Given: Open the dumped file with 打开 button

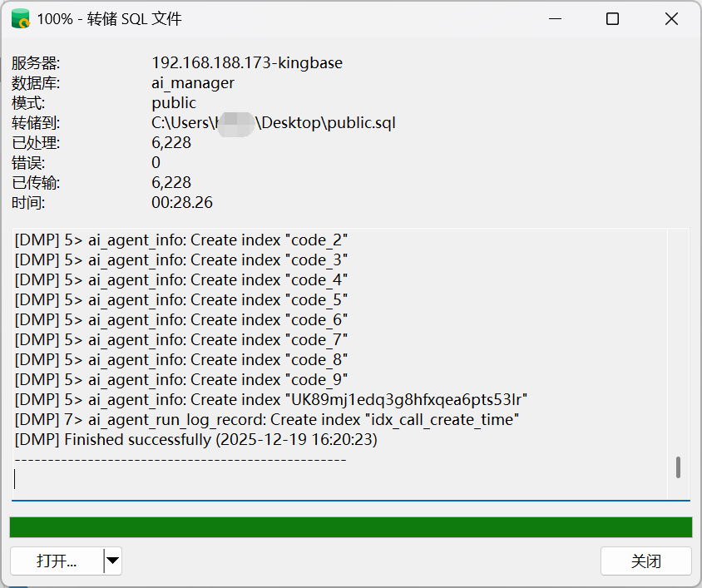Looking at the screenshot, I should click(57, 561).
